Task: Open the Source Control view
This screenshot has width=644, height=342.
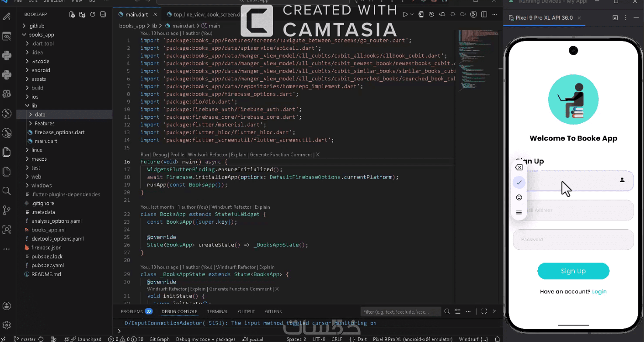Action: coord(7,210)
